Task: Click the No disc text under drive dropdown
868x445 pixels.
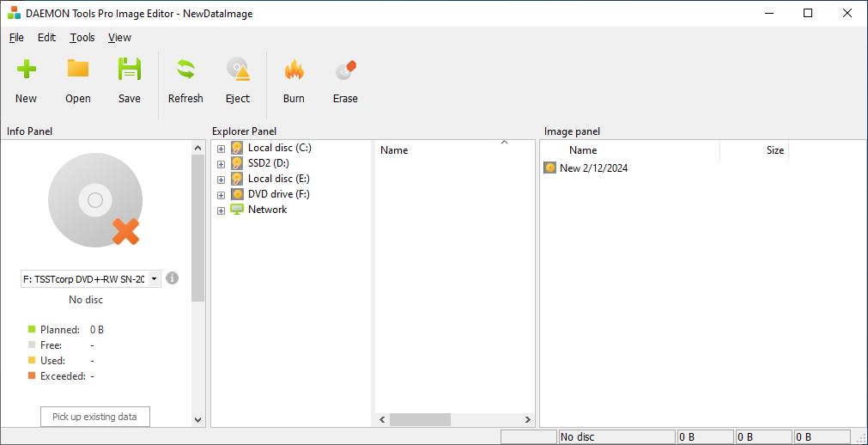Action: click(86, 300)
